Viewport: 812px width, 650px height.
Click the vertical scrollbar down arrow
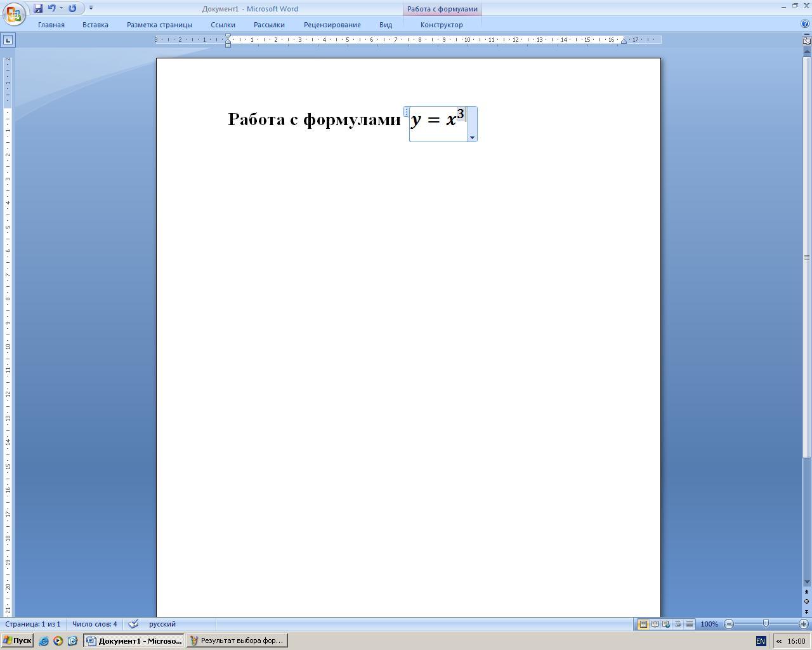(807, 582)
